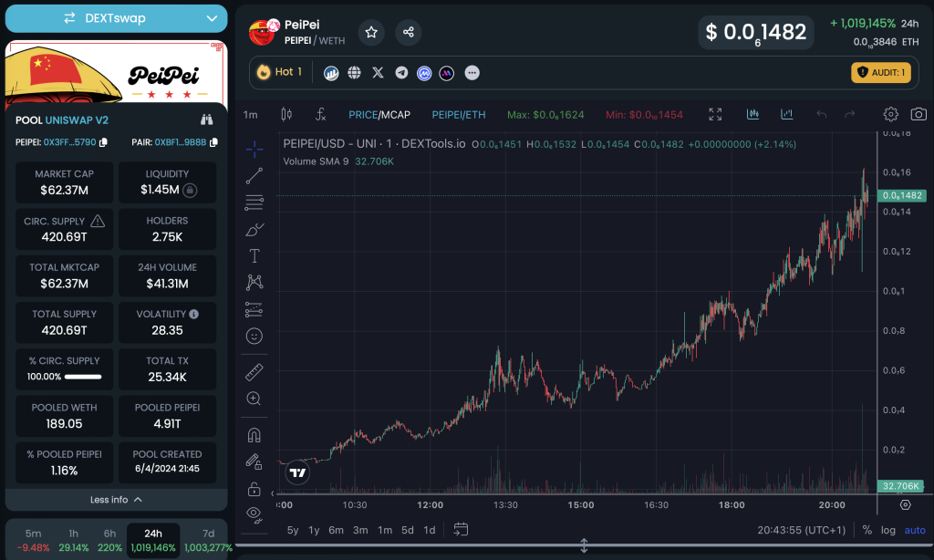
Task: Toggle magnet snapping mode
Action: click(254, 435)
